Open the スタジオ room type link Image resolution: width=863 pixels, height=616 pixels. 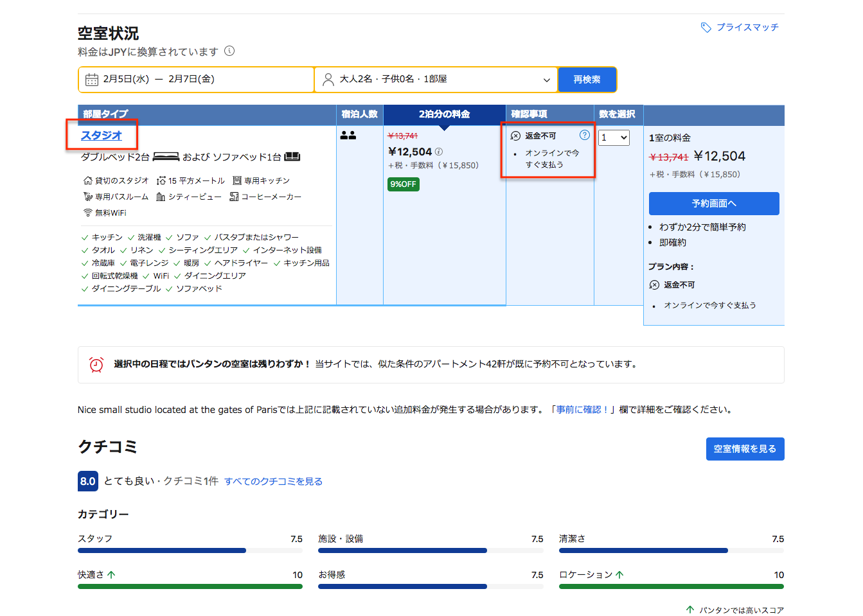(x=101, y=136)
